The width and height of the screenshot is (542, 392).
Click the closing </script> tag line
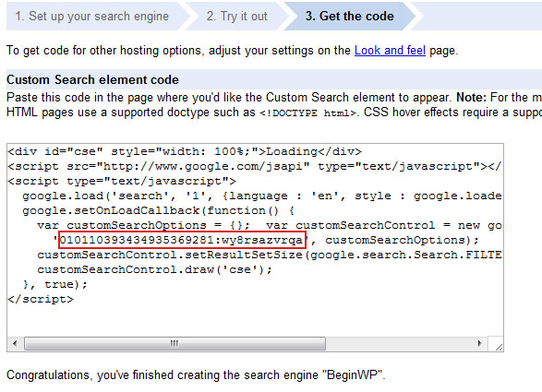coord(41,299)
